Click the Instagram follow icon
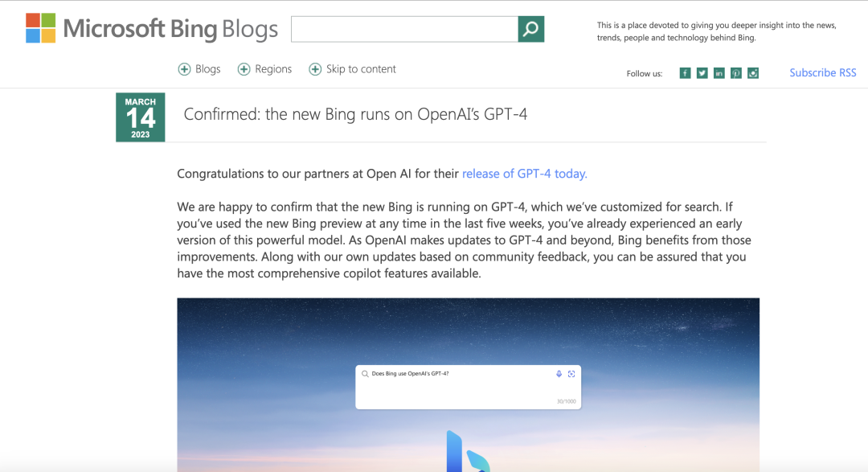The height and width of the screenshot is (472, 868). (752, 73)
